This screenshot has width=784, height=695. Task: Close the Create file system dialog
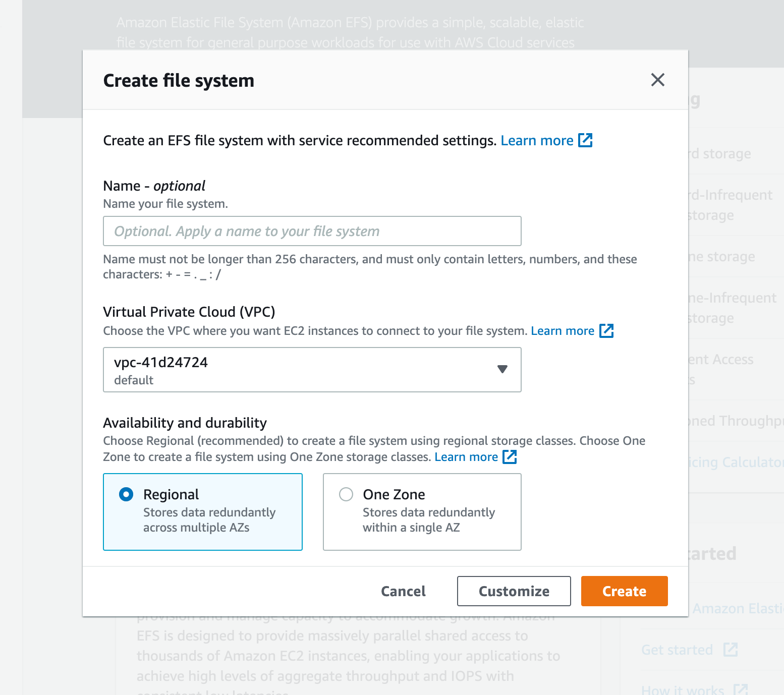tap(657, 80)
